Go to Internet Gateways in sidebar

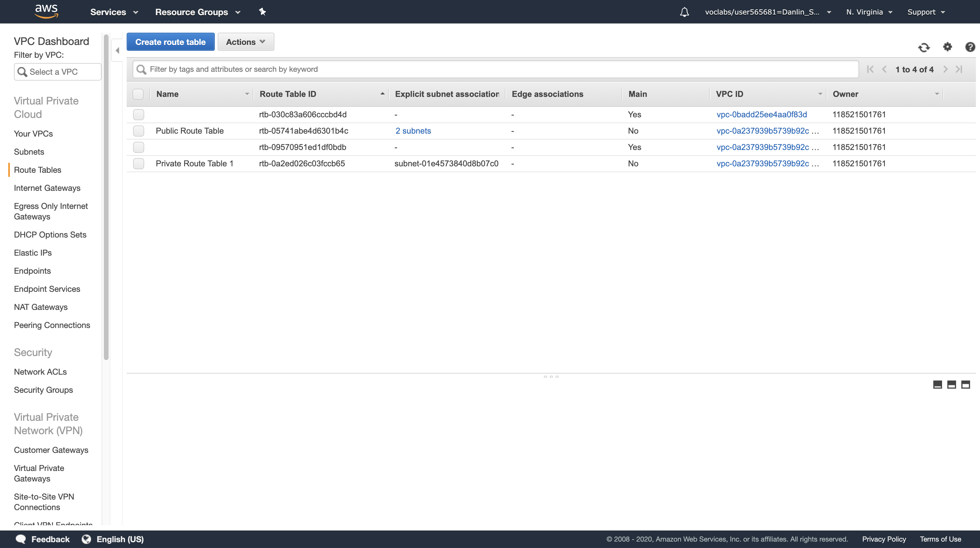coord(47,188)
